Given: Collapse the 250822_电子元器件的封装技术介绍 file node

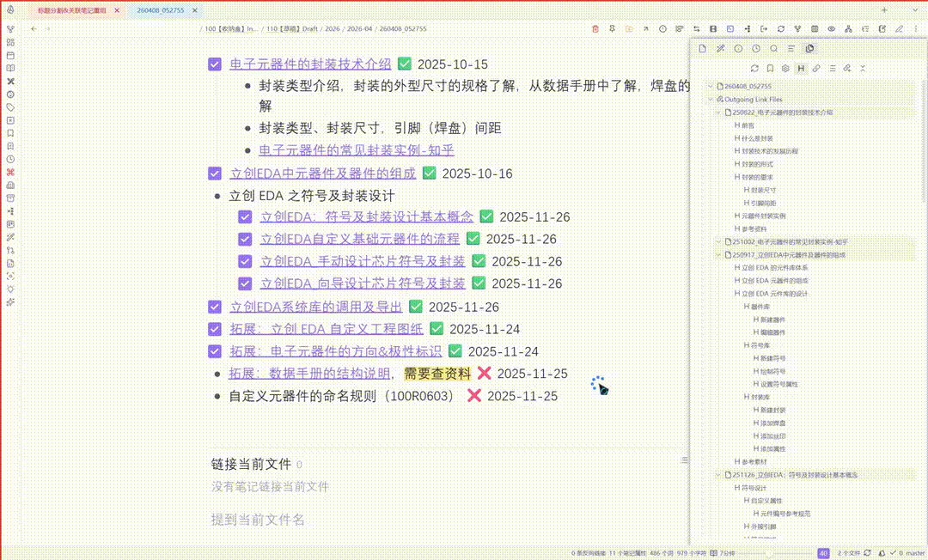Looking at the screenshot, I should (x=719, y=113).
